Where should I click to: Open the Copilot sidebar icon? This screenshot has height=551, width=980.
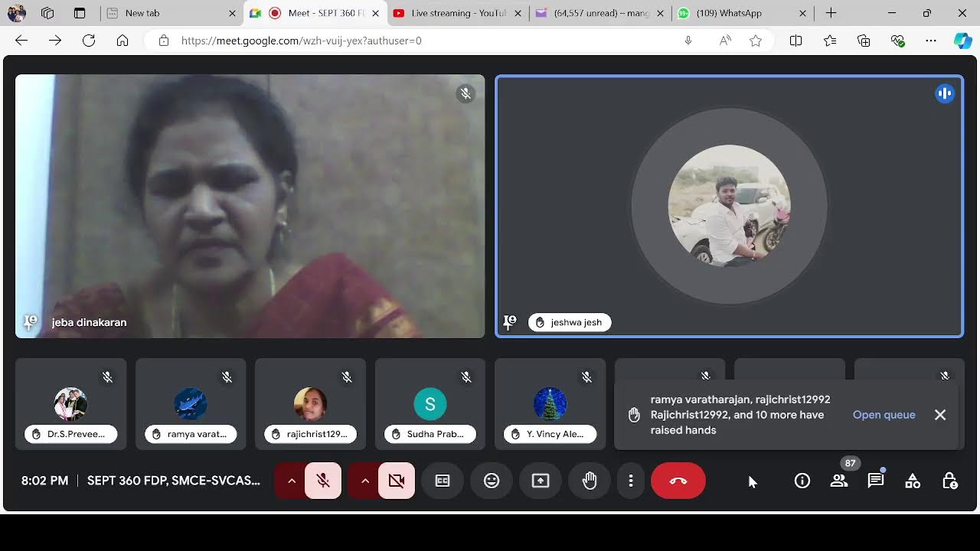[x=963, y=41]
